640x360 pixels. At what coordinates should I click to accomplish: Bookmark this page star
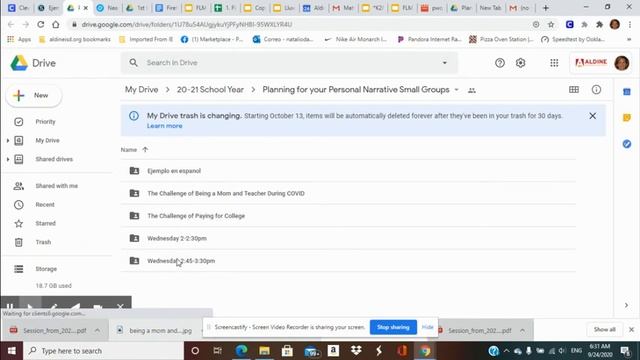tap(551, 24)
